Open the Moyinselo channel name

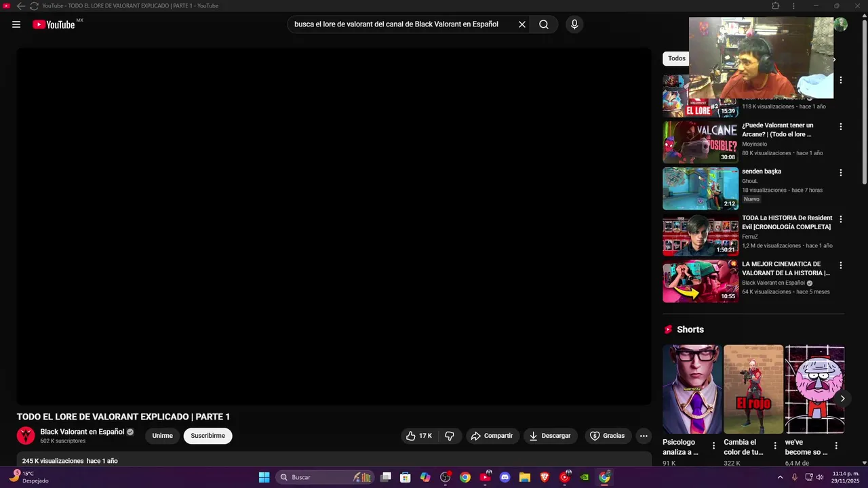coord(754,144)
